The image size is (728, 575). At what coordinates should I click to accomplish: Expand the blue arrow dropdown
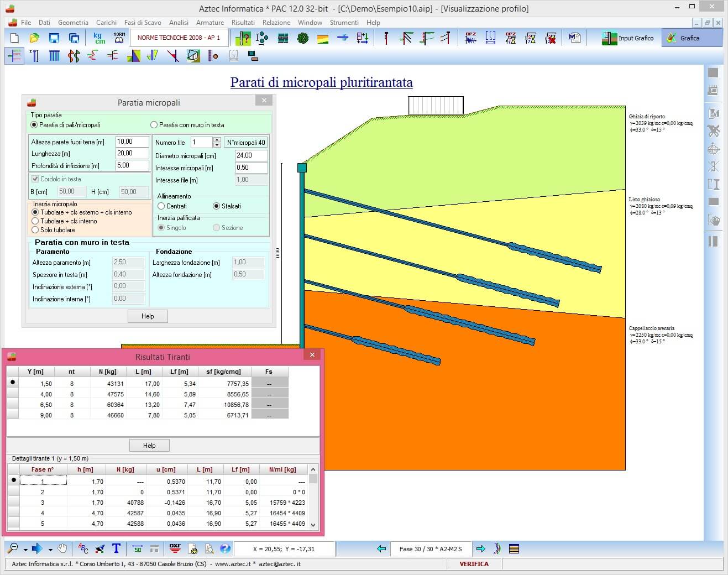50,550
